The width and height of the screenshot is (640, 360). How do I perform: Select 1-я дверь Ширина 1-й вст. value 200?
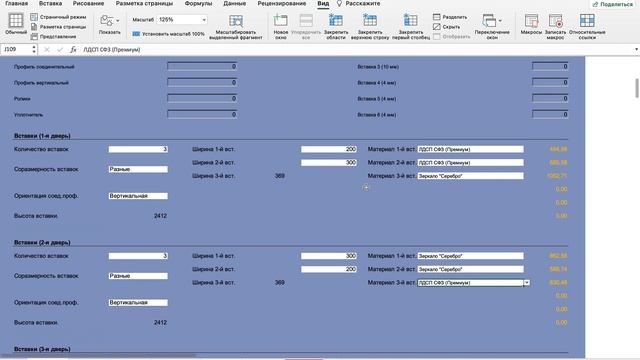pyautogui.click(x=329, y=149)
